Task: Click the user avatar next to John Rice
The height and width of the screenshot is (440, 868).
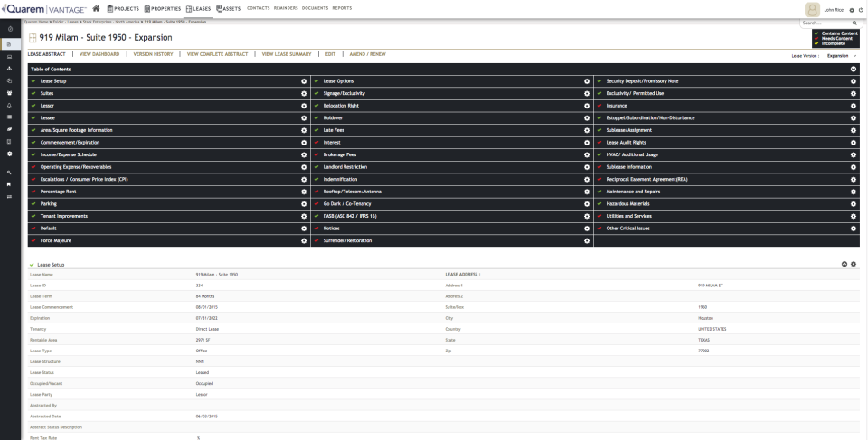Action: pos(812,10)
